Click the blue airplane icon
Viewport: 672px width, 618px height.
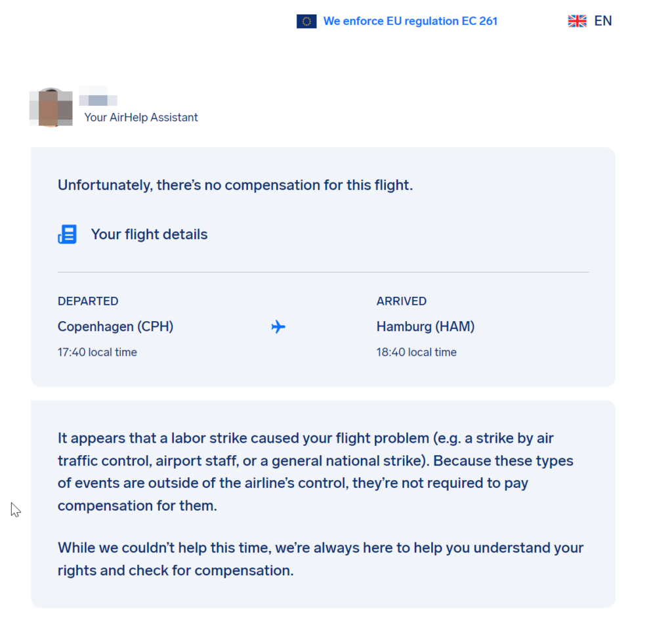pos(278,327)
